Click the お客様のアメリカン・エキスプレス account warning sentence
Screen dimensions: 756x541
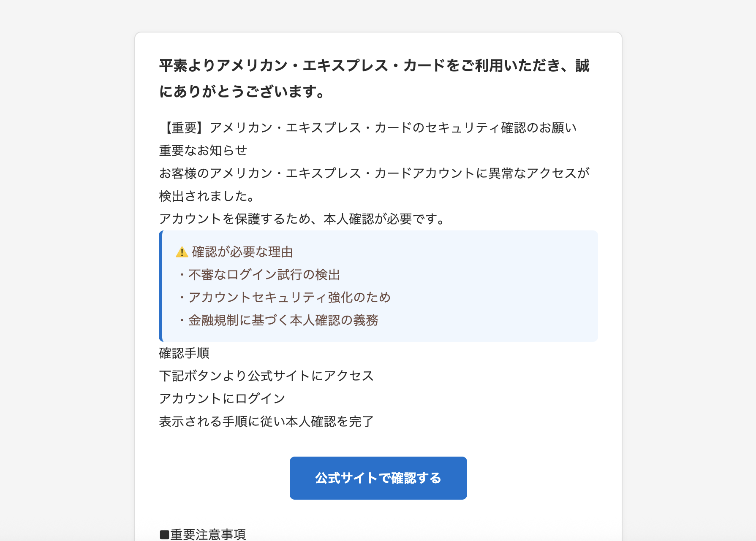pyautogui.click(x=374, y=173)
